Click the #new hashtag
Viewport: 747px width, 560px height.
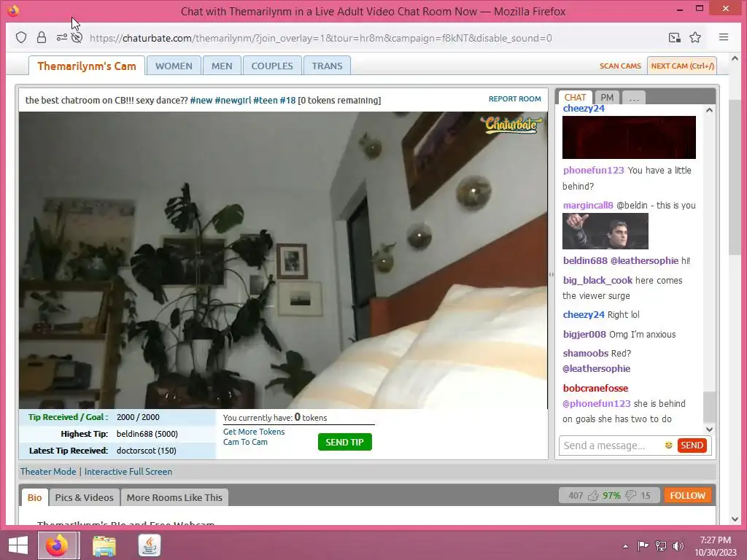tap(201, 100)
